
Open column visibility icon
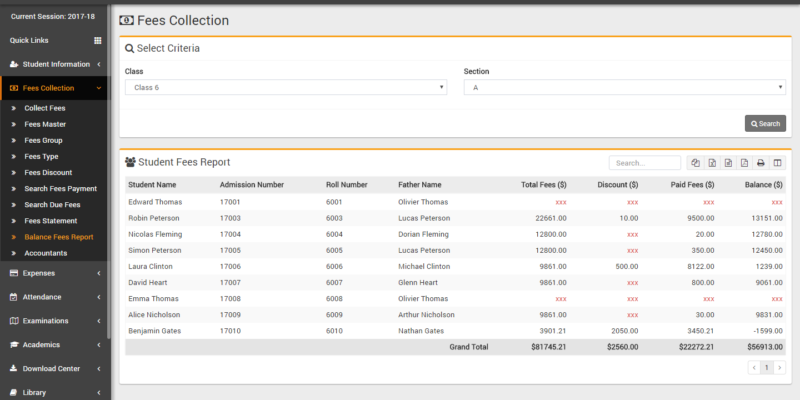click(777, 163)
